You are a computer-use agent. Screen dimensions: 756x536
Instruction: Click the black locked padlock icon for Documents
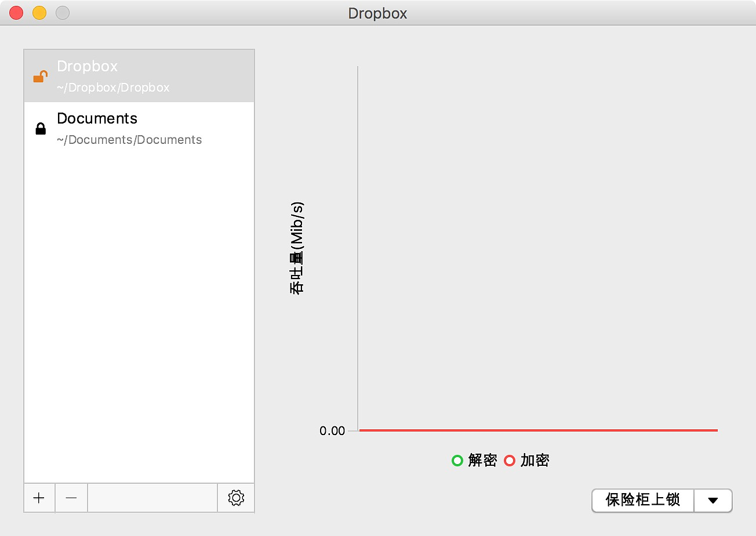pos(41,129)
